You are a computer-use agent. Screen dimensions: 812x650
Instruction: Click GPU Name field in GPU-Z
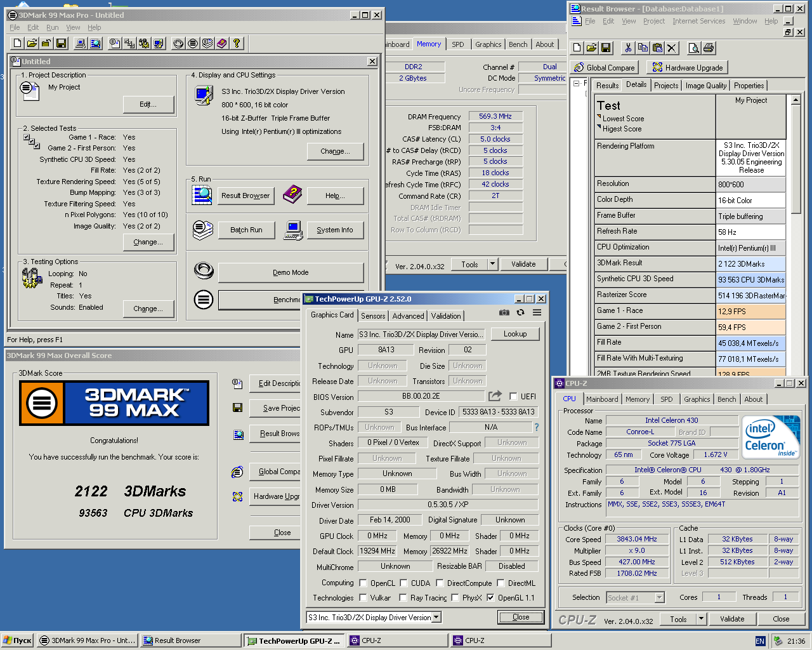point(422,334)
